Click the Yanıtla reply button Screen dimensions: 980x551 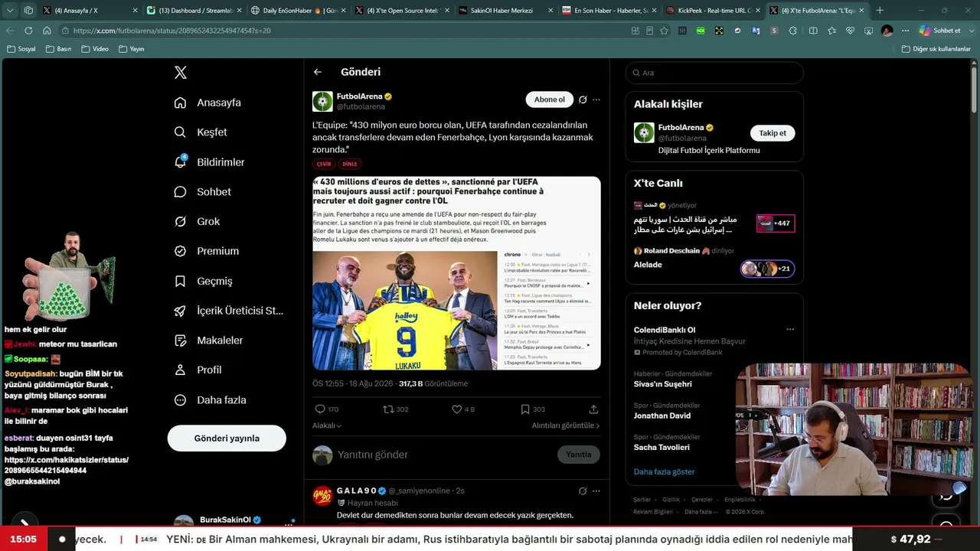(x=578, y=455)
